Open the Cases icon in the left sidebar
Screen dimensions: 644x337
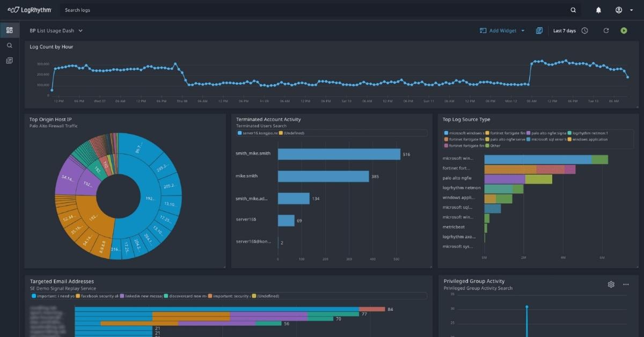[x=9, y=60]
